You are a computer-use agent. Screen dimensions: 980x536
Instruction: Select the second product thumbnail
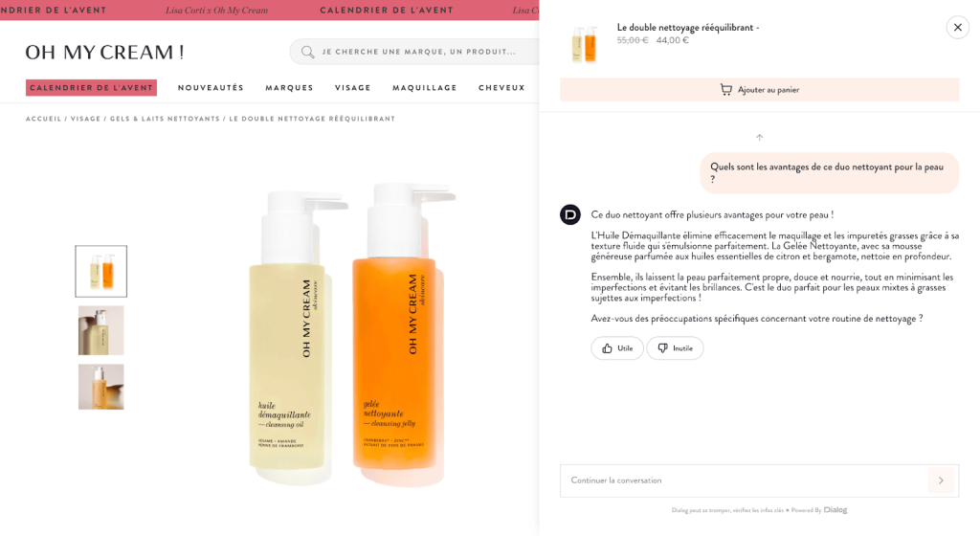(x=101, y=330)
